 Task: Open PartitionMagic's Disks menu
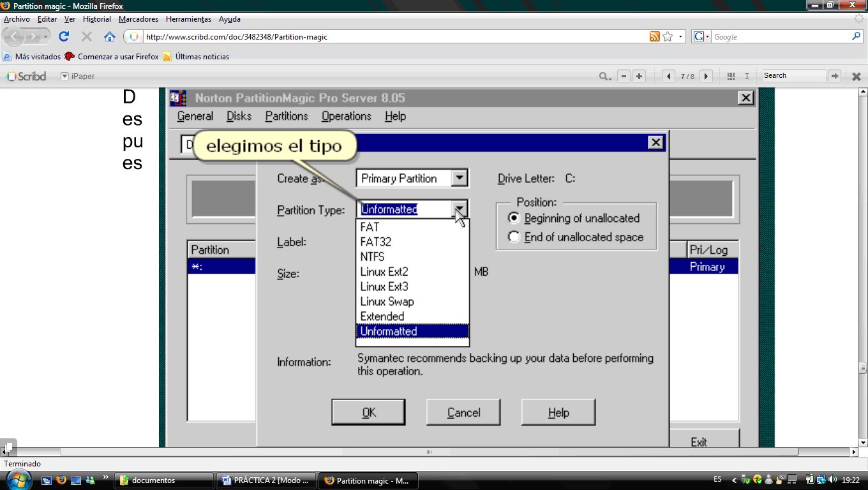click(x=239, y=116)
